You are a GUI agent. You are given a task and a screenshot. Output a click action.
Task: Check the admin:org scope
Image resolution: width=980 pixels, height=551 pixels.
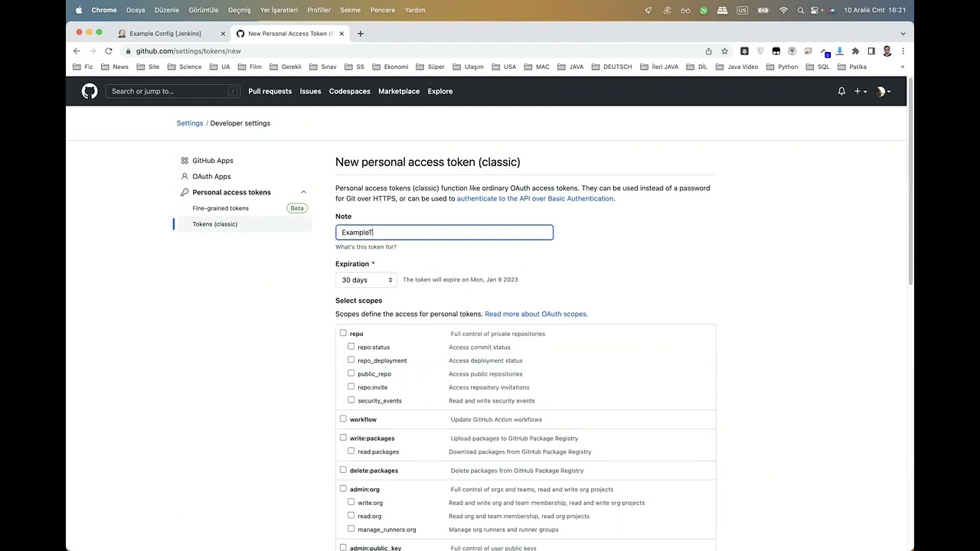point(343,488)
